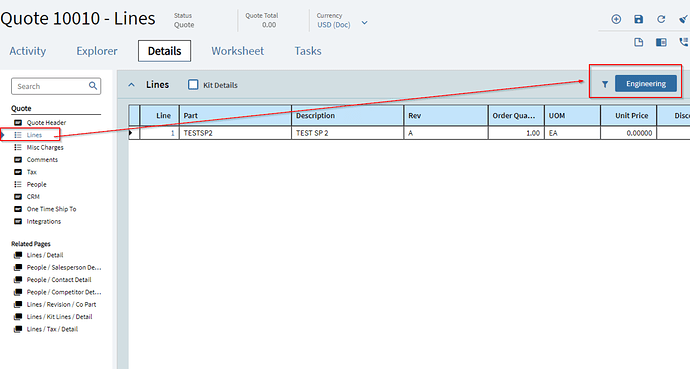
Task: Click the unit price cell 0.00000
Action: click(628, 133)
